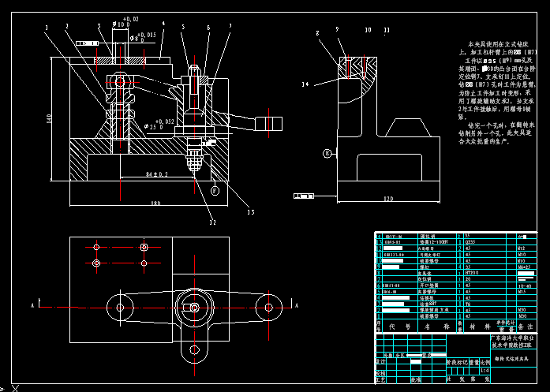
Task: Click the 140 height dimension text
Action: tap(49, 119)
